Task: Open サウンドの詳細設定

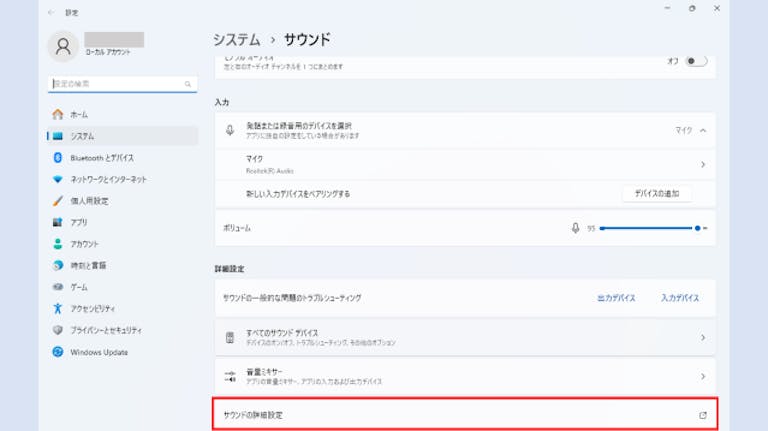Action: coord(465,415)
